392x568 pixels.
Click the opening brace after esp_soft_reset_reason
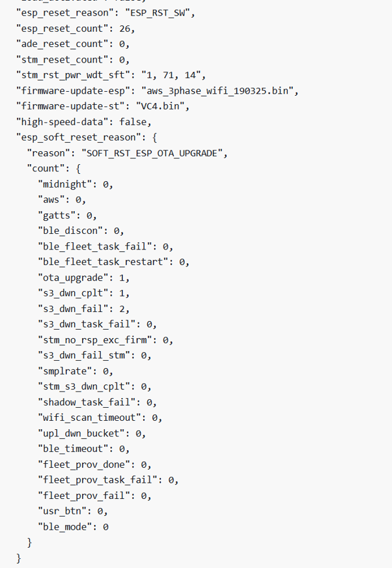pyautogui.click(x=154, y=137)
